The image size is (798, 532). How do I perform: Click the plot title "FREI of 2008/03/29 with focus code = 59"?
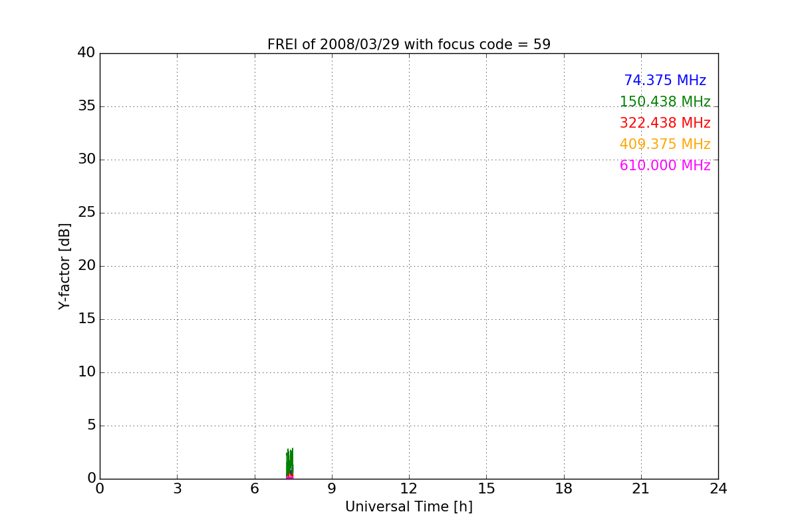pyautogui.click(x=409, y=45)
